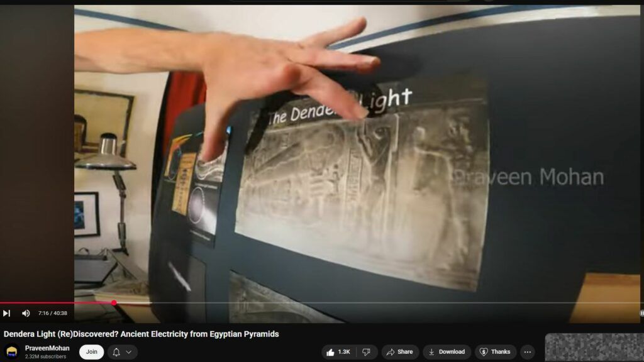
Task: Open the more actions ellipsis menu
Action: point(528,352)
